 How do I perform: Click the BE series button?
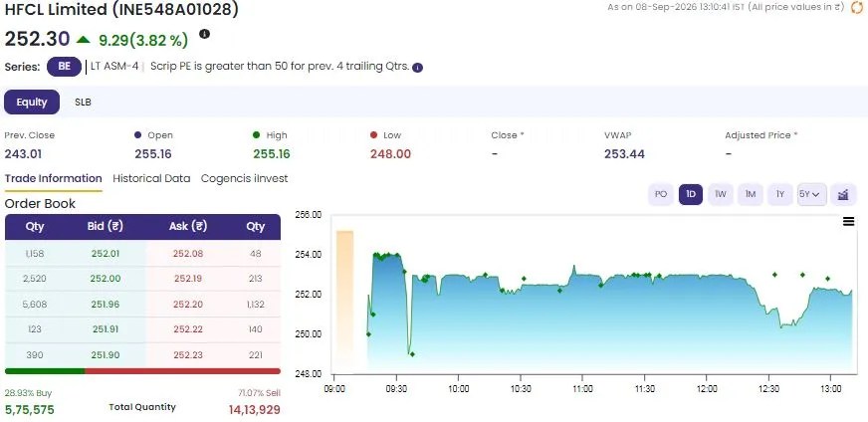point(65,67)
